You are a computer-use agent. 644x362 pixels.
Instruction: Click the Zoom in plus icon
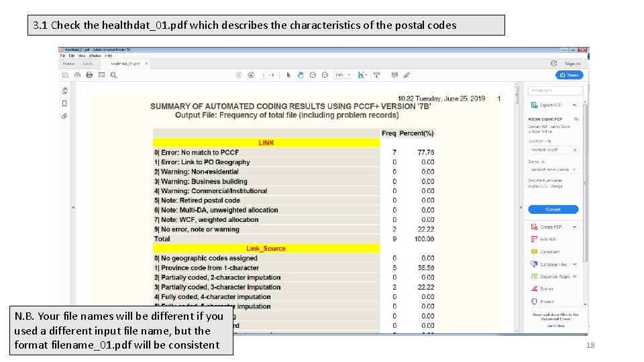[325, 75]
